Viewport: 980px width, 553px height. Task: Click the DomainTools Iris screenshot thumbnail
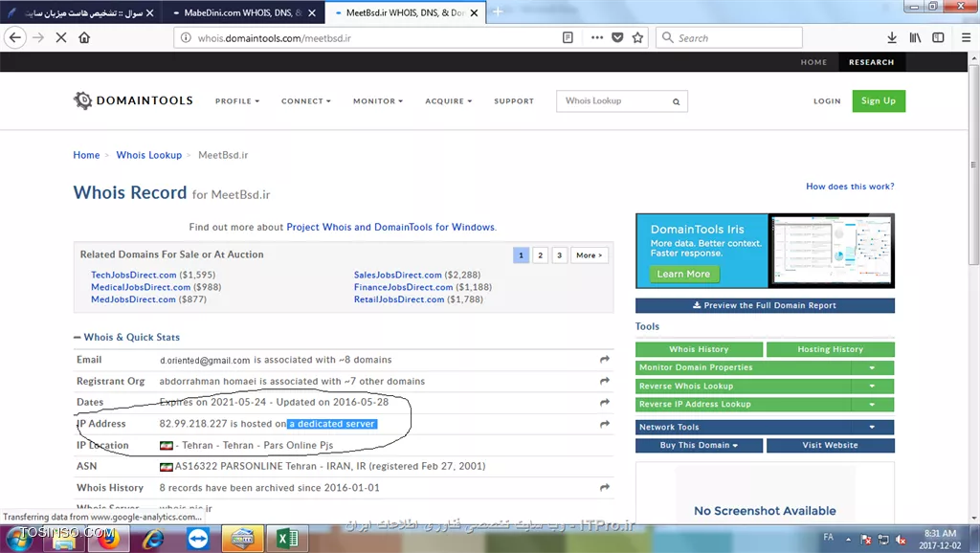tap(831, 250)
